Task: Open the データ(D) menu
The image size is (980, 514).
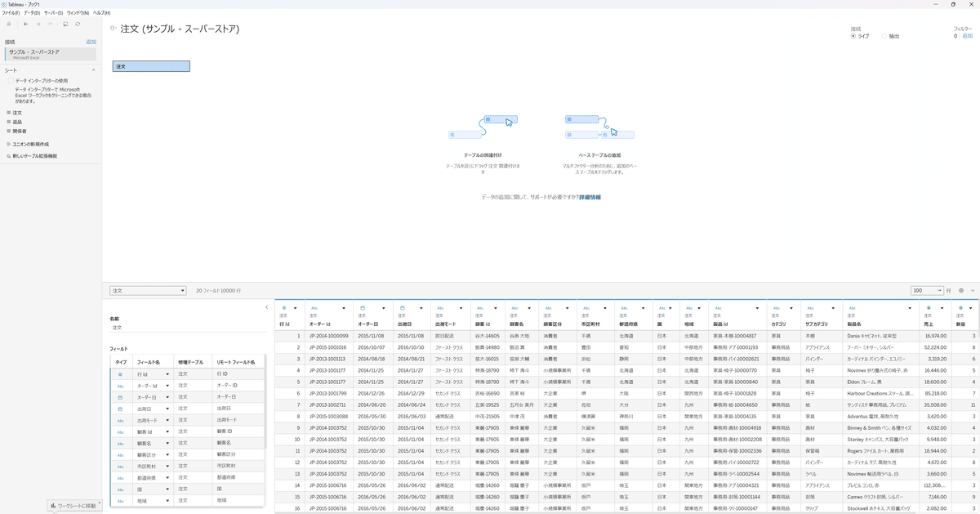Action: (x=32, y=13)
